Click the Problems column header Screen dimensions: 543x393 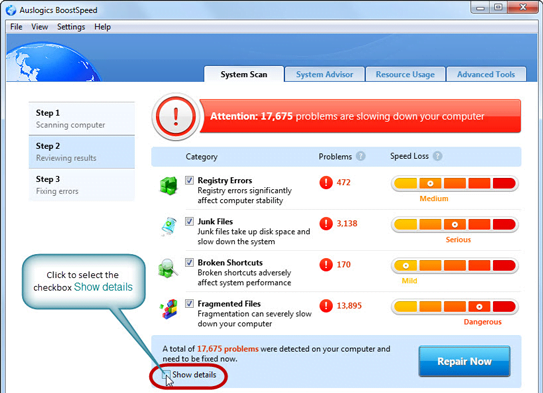(x=335, y=157)
